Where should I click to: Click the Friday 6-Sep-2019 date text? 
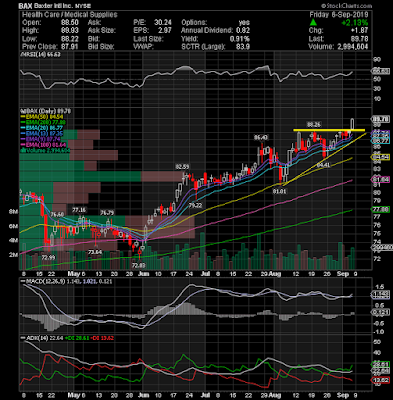(x=339, y=15)
